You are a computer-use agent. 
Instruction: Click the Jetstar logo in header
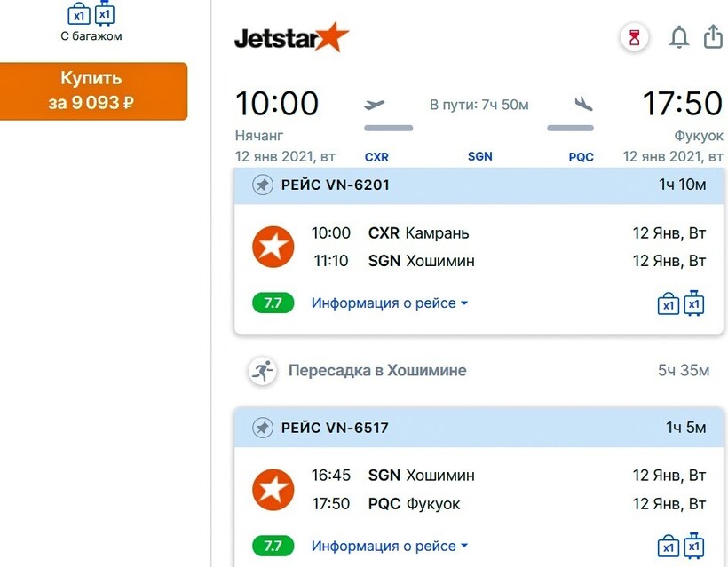click(291, 38)
